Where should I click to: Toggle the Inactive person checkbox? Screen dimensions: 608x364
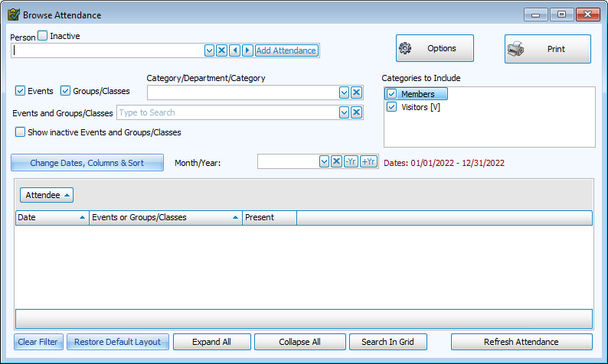click(43, 36)
